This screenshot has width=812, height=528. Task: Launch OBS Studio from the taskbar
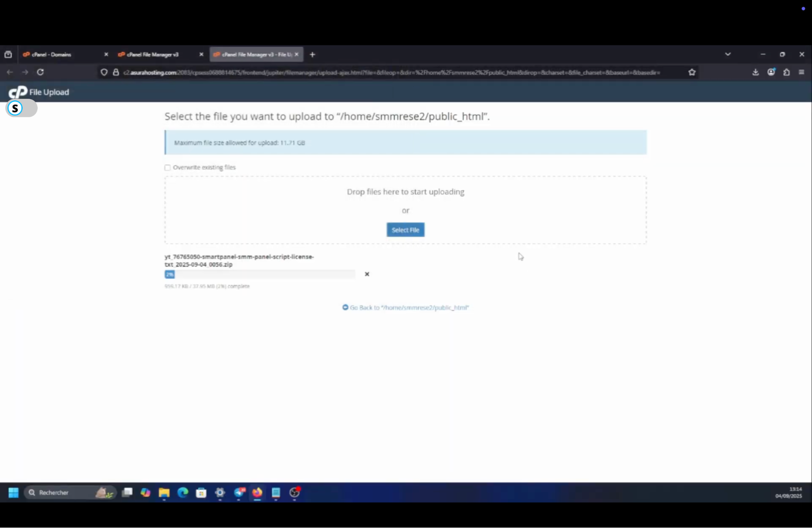click(x=294, y=493)
